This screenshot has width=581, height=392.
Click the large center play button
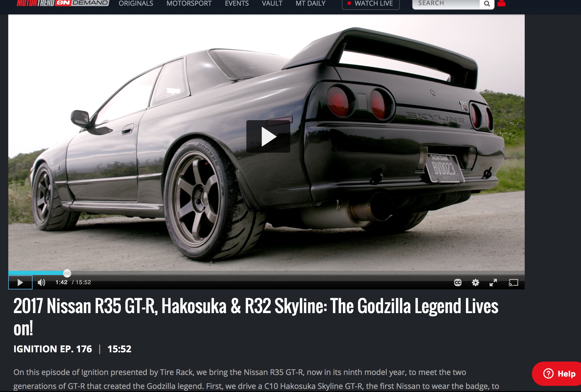point(268,136)
